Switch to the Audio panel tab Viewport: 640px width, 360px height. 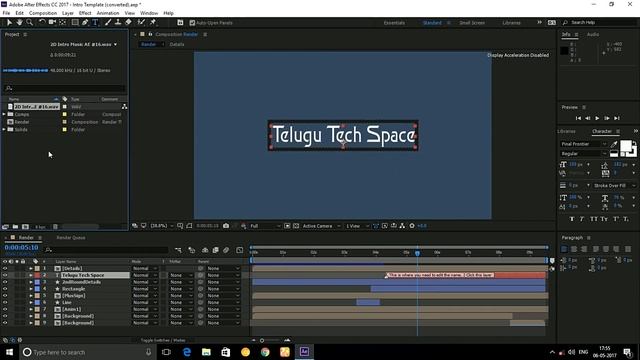click(593, 34)
